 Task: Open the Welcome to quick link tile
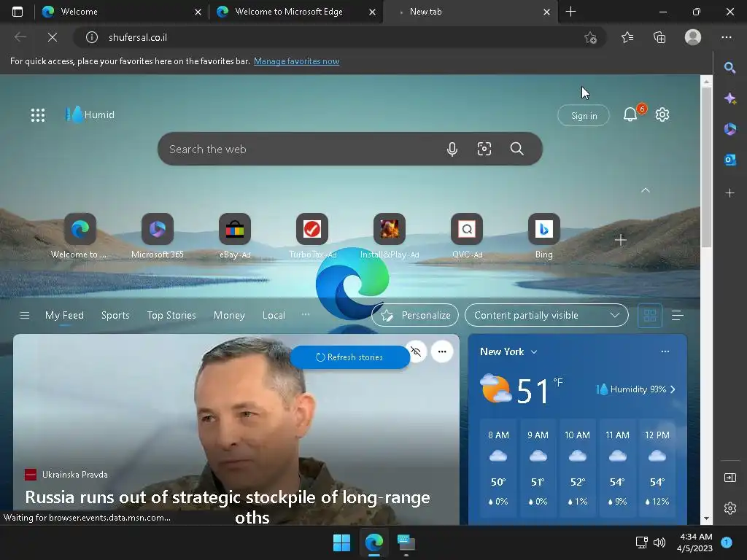click(80, 236)
